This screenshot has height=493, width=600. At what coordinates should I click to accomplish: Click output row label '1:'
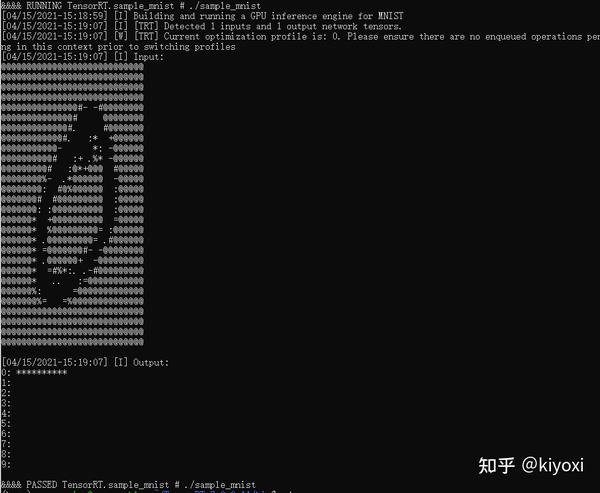point(6,383)
